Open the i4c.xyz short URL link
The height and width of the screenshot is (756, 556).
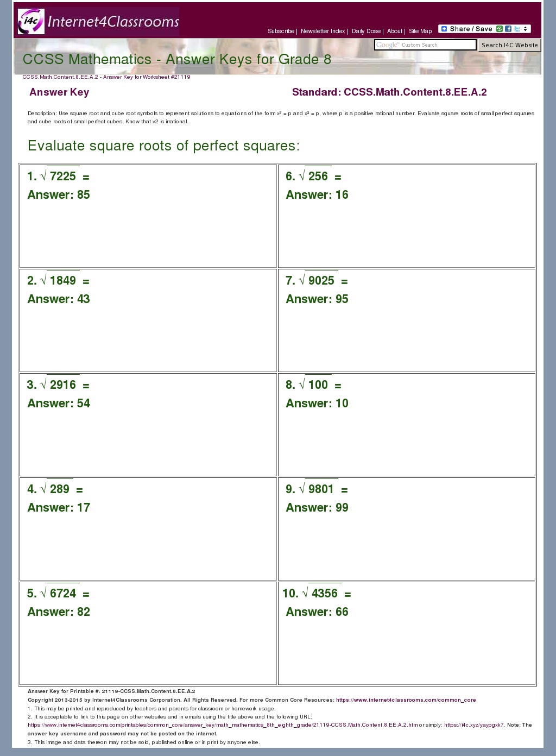pos(474,725)
